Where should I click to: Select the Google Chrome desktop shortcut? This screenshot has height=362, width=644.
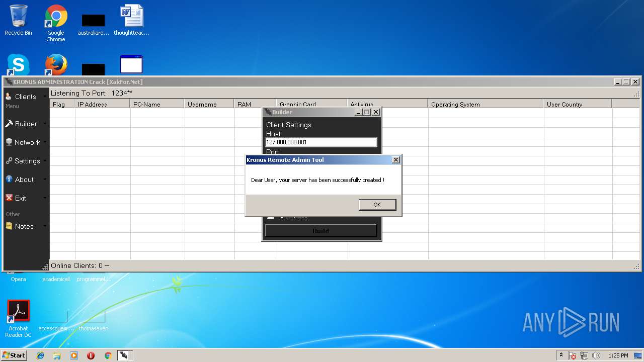56,23
